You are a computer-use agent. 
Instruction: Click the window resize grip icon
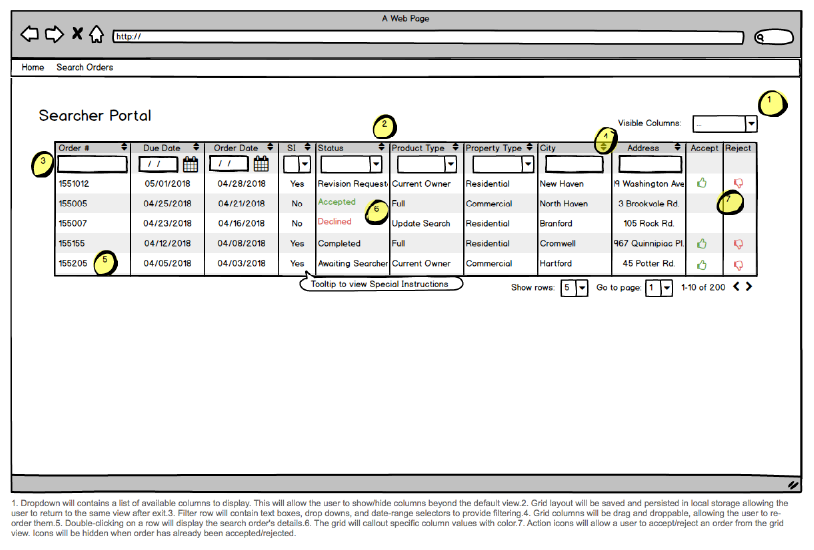(793, 485)
